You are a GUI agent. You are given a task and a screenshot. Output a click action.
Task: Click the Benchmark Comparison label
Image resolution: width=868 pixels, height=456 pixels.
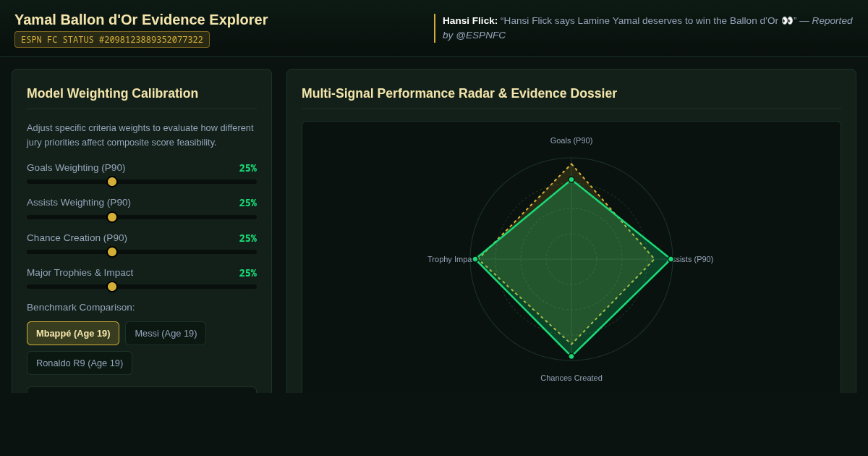coord(81,307)
